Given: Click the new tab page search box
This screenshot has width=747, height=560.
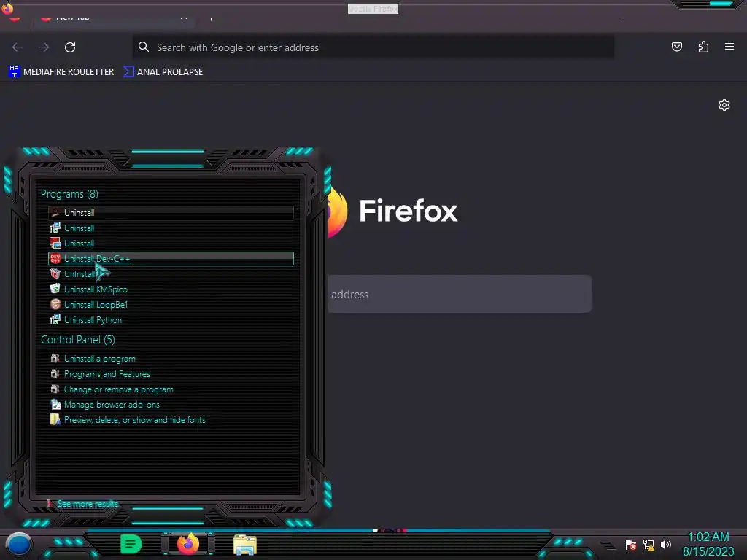Looking at the screenshot, I should 460,294.
